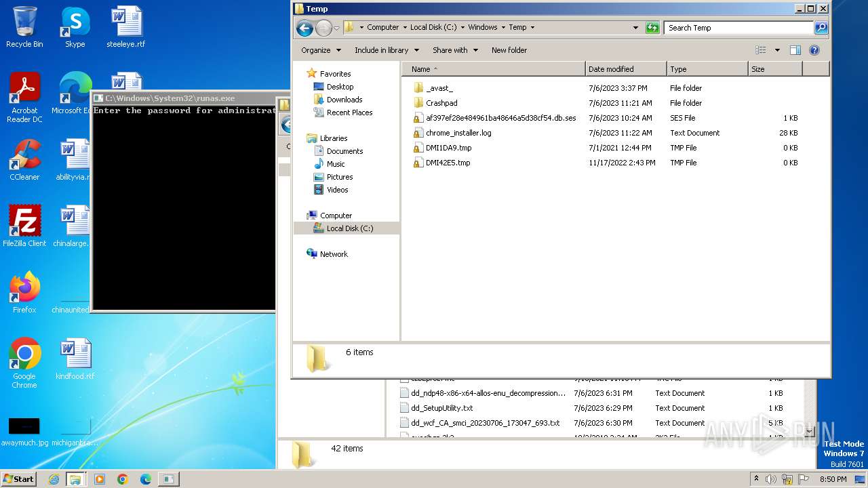Click in the Search Temp field

pos(738,28)
